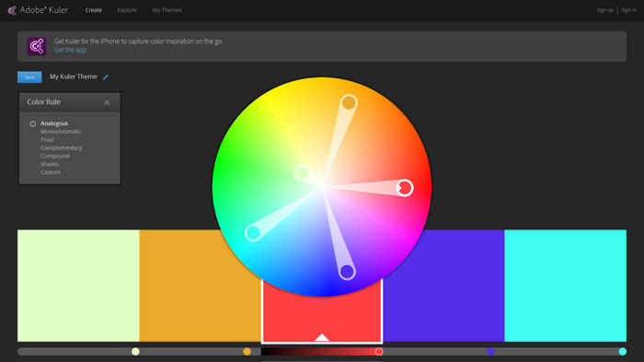
Task: Collapse the Color Rule panel
Action: click(107, 102)
